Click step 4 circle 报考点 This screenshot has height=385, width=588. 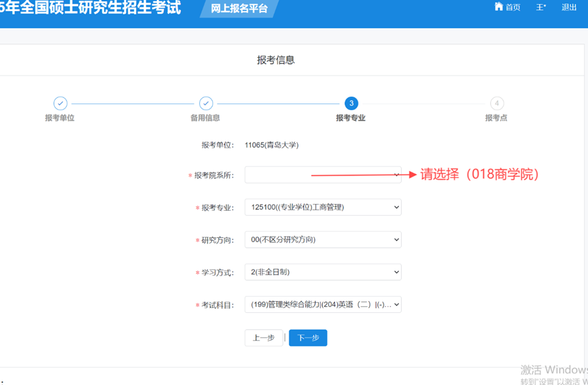coord(497,103)
